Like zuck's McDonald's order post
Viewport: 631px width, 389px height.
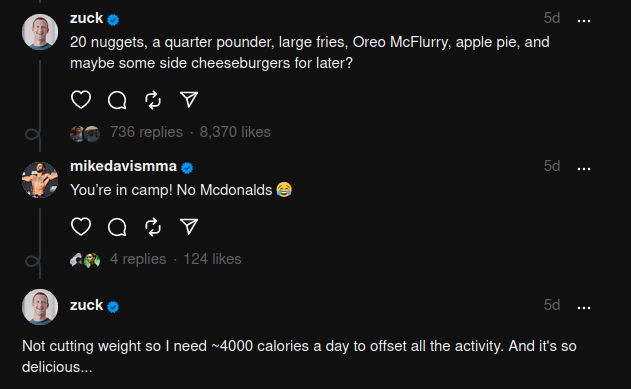pos(81,100)
